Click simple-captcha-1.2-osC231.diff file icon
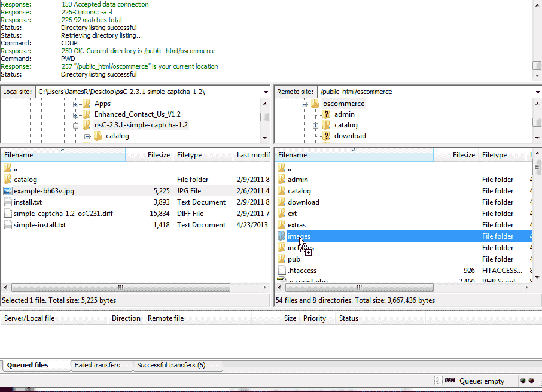The height and width of the screenshot is (392, 542). pos(8,214)
